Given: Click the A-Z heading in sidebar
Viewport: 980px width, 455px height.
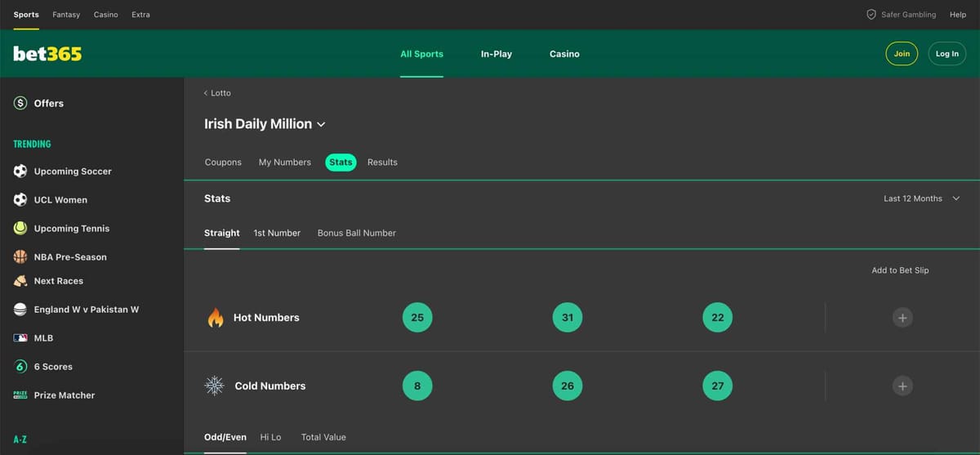Looking at the screenshot, I should 20,439.
